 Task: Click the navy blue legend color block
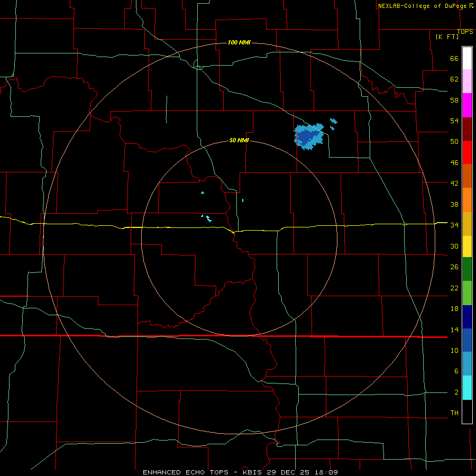click(467, 317)
